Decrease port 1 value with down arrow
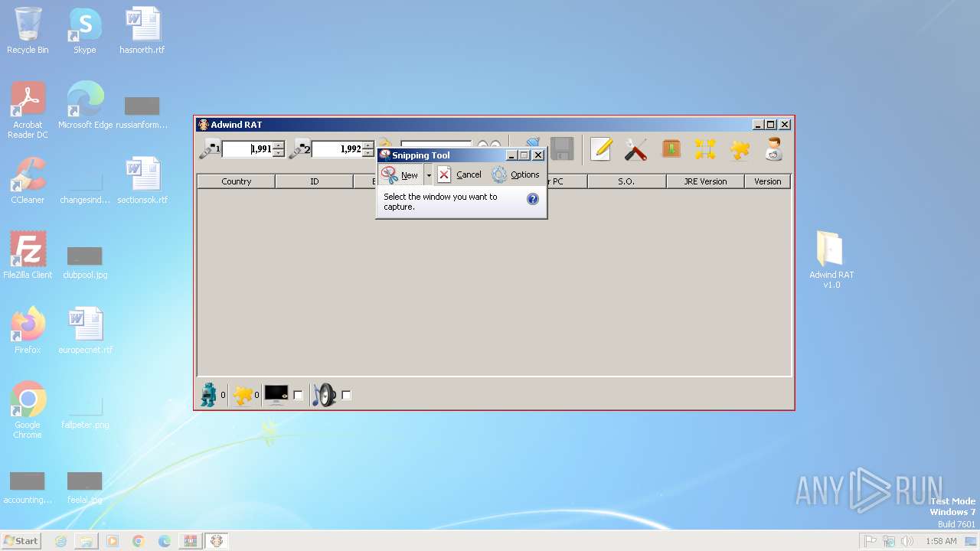 [x=279, y=154]
